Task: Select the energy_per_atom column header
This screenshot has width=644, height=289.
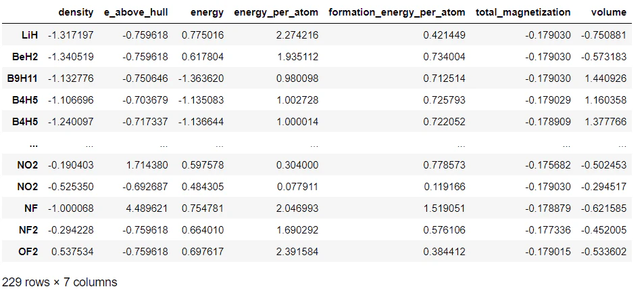Action: coord(276,12)
